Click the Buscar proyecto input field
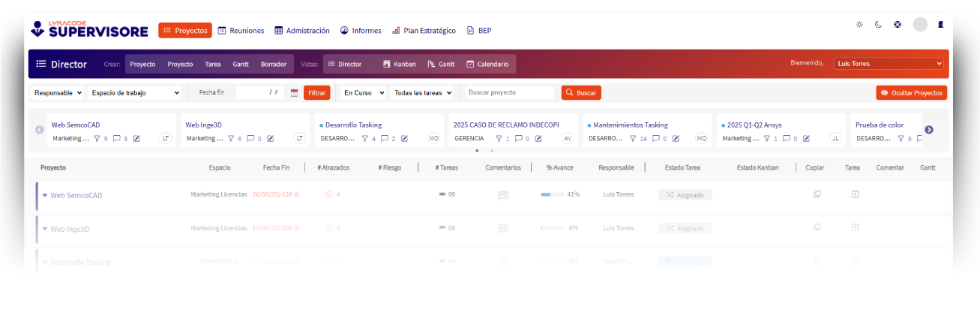Viewport: 980px width, 316px height. tap(510, 93)
